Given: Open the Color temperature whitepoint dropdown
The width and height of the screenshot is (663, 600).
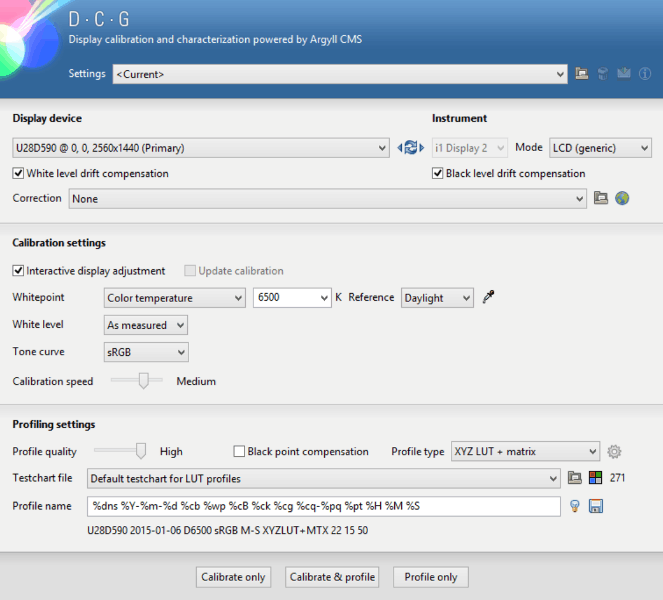Looking at the screenshot, I should (175, 298).
